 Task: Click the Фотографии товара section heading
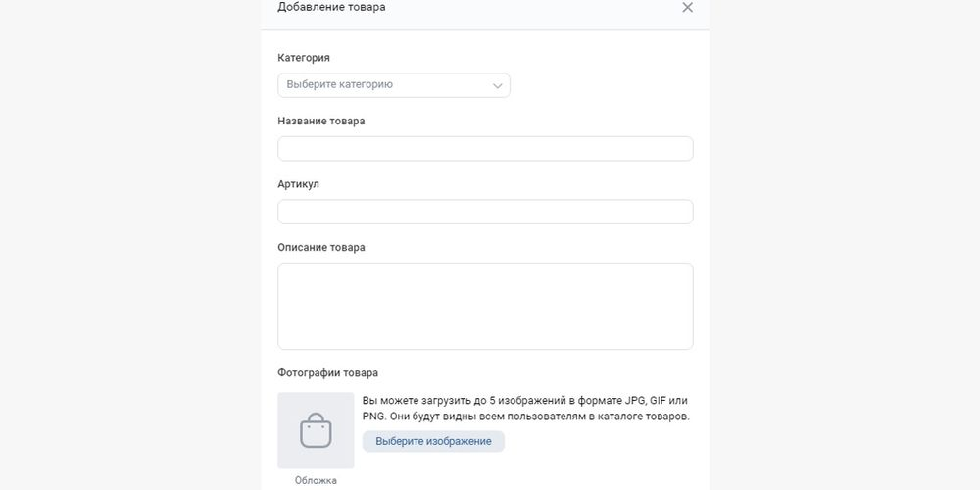pos(327,373)
